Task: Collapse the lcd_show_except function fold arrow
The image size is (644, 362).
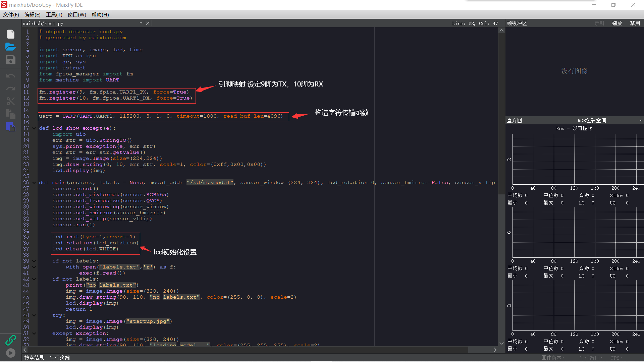Action: click(x=34, y=128)
